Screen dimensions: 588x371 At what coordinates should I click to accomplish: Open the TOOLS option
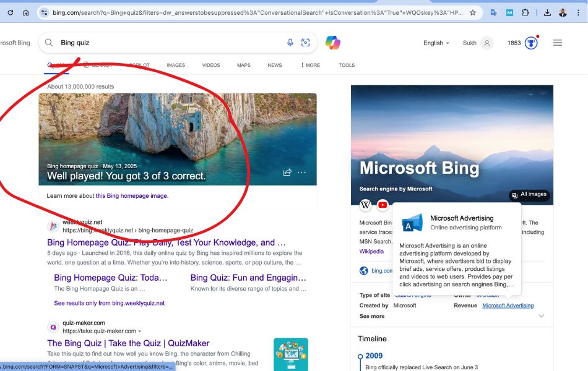point(347,65)
